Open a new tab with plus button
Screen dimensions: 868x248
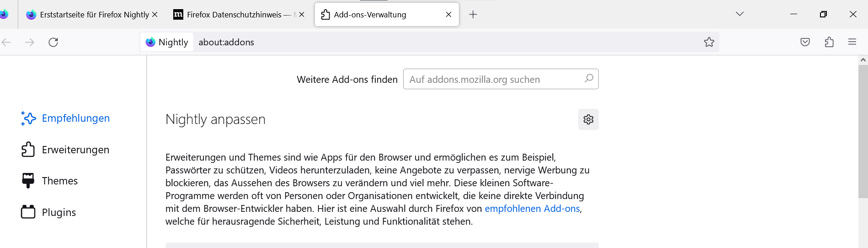(x=473, y=15)
